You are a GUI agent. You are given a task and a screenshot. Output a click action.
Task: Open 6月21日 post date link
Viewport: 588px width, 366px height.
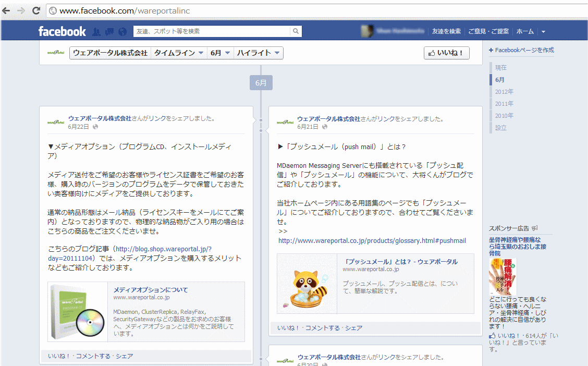click(x=308, y=127)
